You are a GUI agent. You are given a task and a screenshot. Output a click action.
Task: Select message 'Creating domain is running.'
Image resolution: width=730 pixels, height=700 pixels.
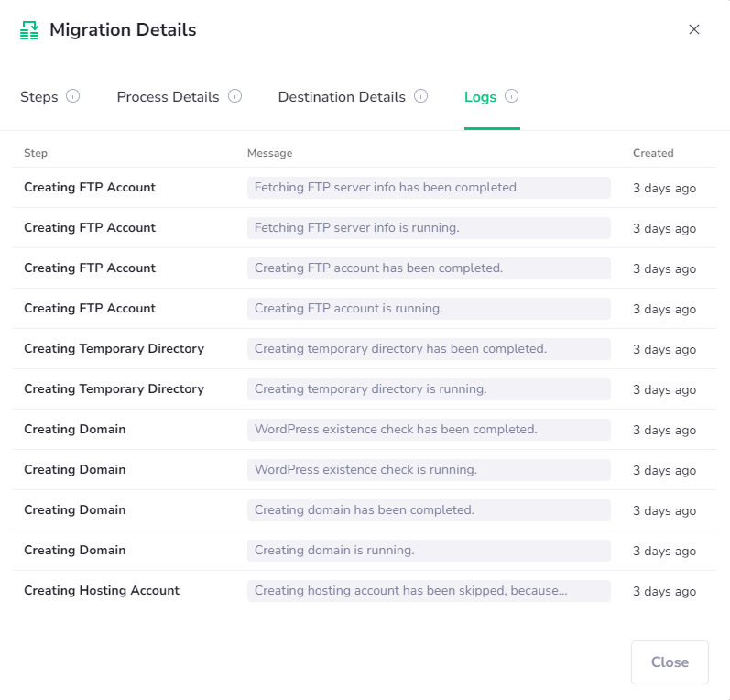tap(429, 551)
